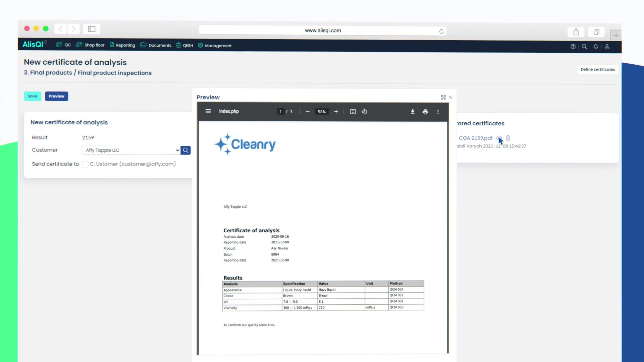Viewport: 644px width, 362px height.
Task: Open the Documents folder icon
Action: click(x=143, y=45)
